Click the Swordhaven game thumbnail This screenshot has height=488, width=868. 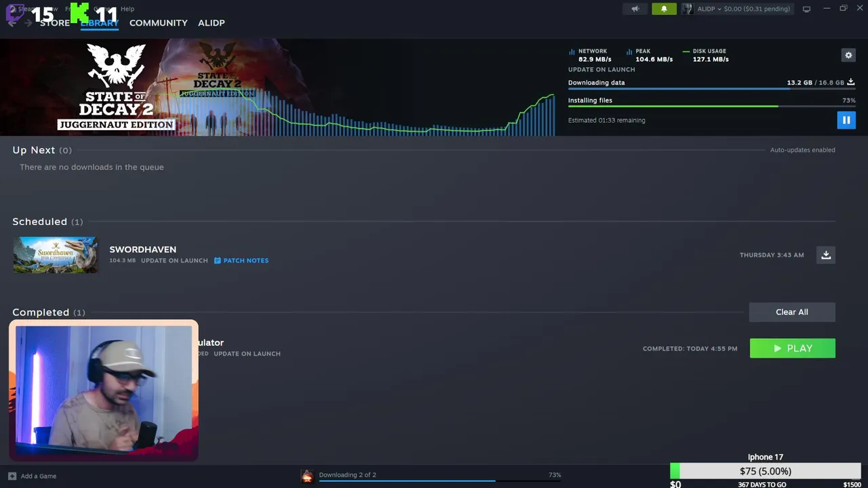point(56,255)
